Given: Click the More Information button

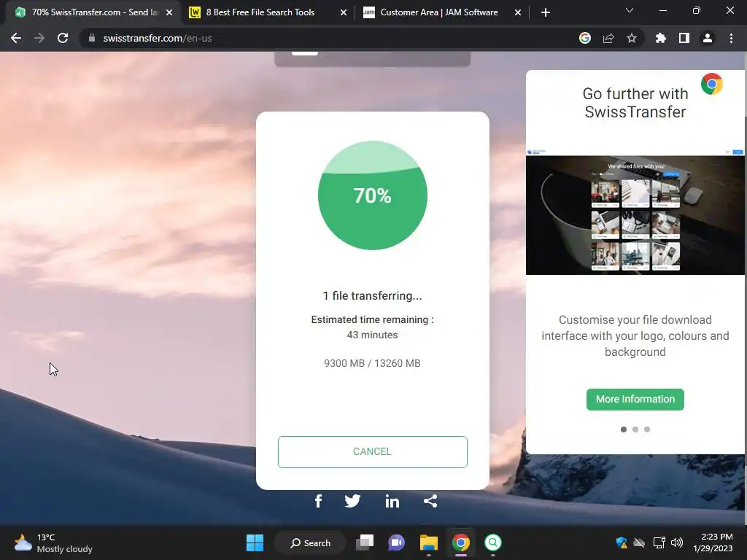Looking at the screenshot, I should (x=635, y=399).
